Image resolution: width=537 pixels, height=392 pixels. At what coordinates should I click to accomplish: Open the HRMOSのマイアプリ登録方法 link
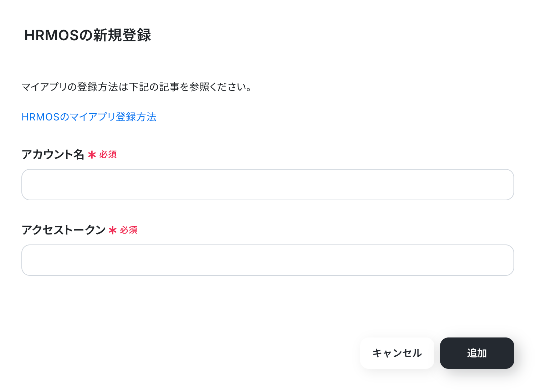89,117
